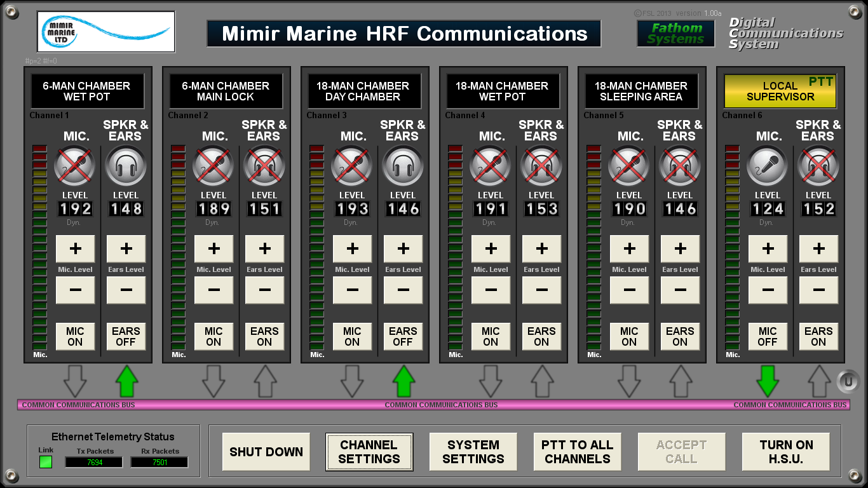Select 18-MAN CHAMBER DAY CHAMBER header

coord(364,91)
